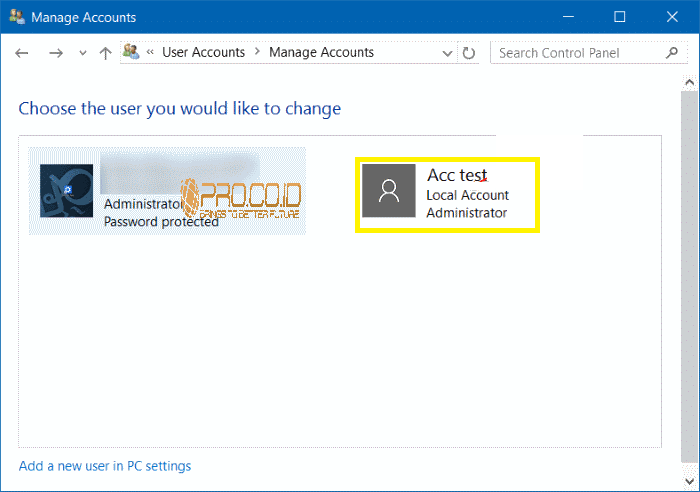
Task: Open the recent locations dropdown chevron
Action: [83, 53]
